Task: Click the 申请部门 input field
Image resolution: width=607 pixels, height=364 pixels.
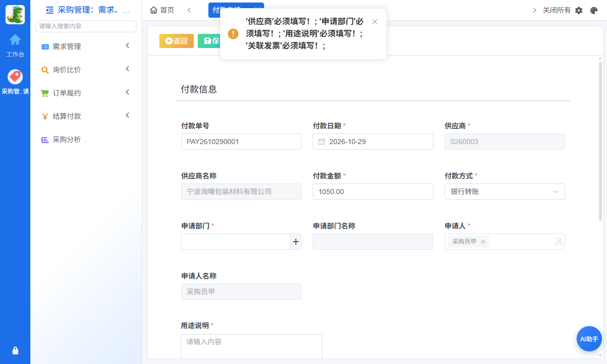Action: 236,242
